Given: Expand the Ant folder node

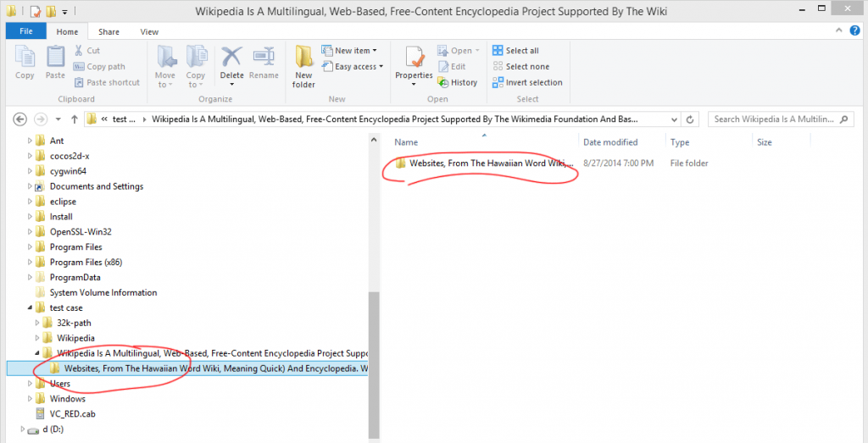Looking at the screenshot, I should 30,141.
